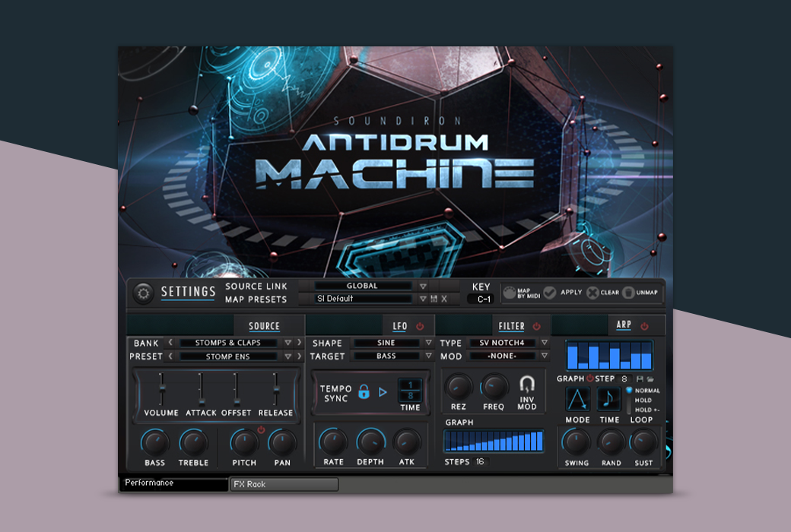
Task: Click the LFO Depth knob
Action: [x=370, y=442]
